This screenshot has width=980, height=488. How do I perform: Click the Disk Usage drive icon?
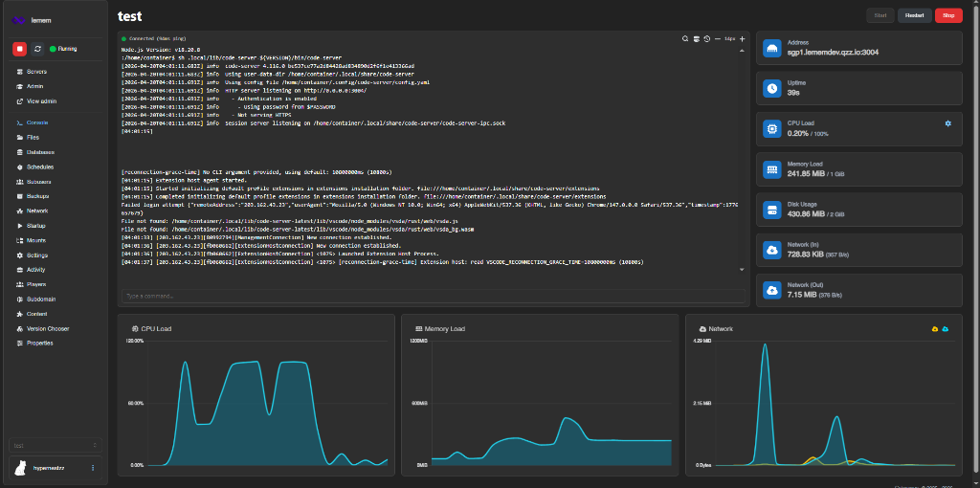pos(772,210)
